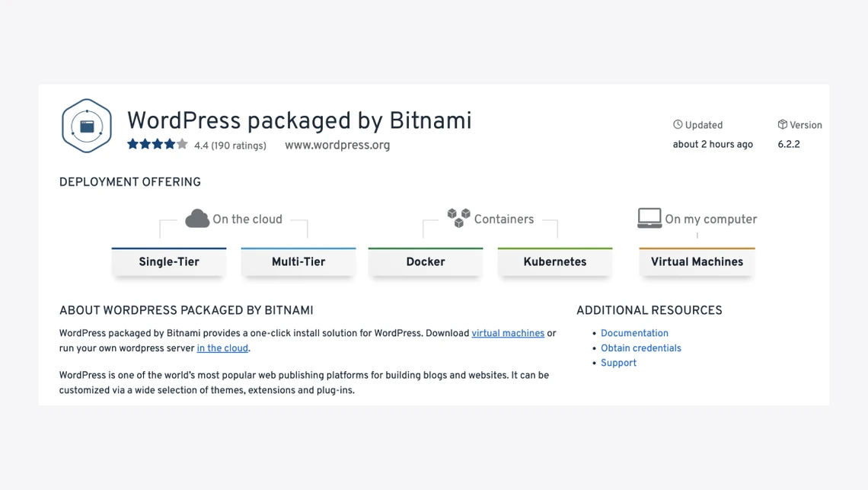The height and width of the screenshot is (490, 868).
Task: Choose the Docker deployment offering
Action: (426, 261)
